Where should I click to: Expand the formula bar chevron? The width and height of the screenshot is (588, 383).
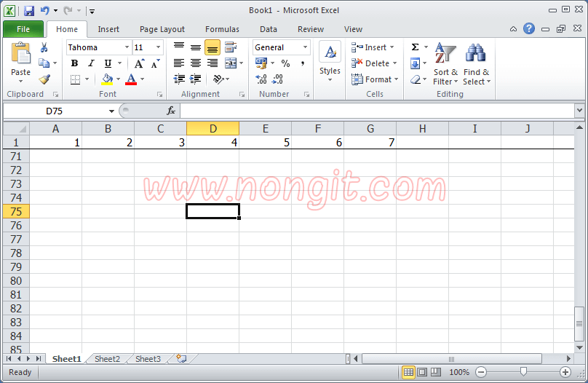pos(579,111)
